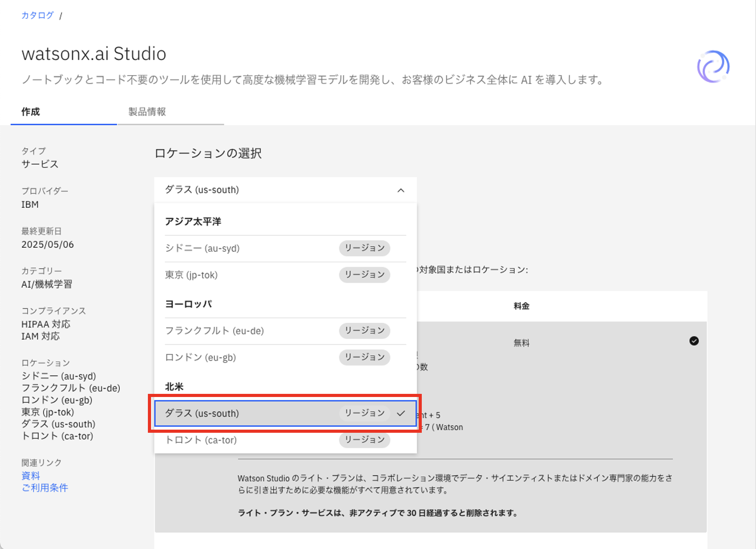Open the 資料 related link
The image size is (756, 549).
pyautogui.click(x=31, y=476)
